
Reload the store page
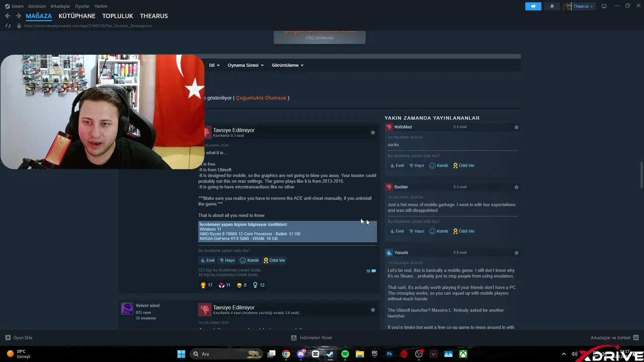(x=8, y=26)
